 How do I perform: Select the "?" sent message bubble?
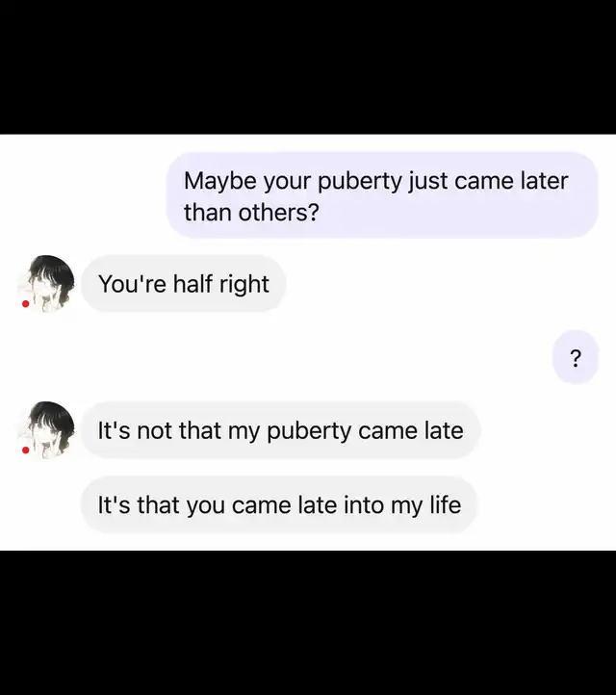576,357
